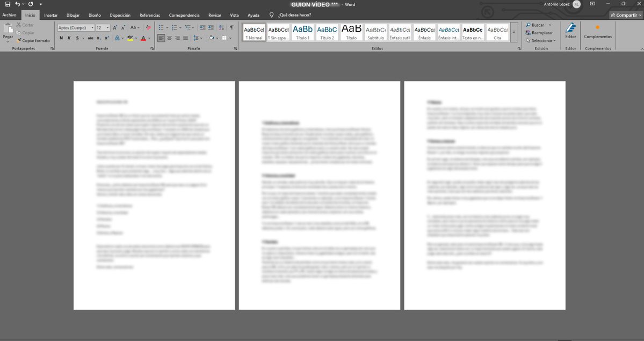This screenshot has width=644, height=341.
Task: Switch to the Diseño tab
Action: [95, 15]
